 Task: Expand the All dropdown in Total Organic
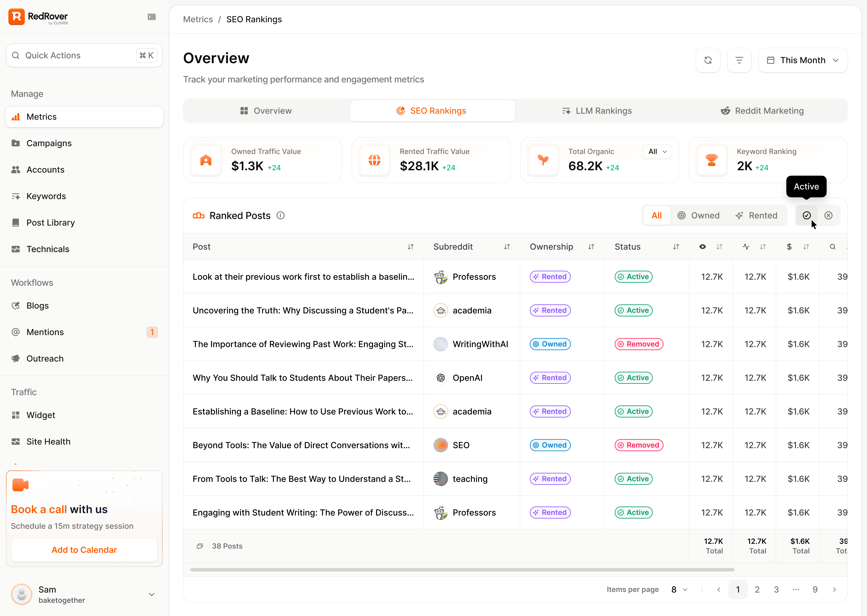tap(657, 152)
